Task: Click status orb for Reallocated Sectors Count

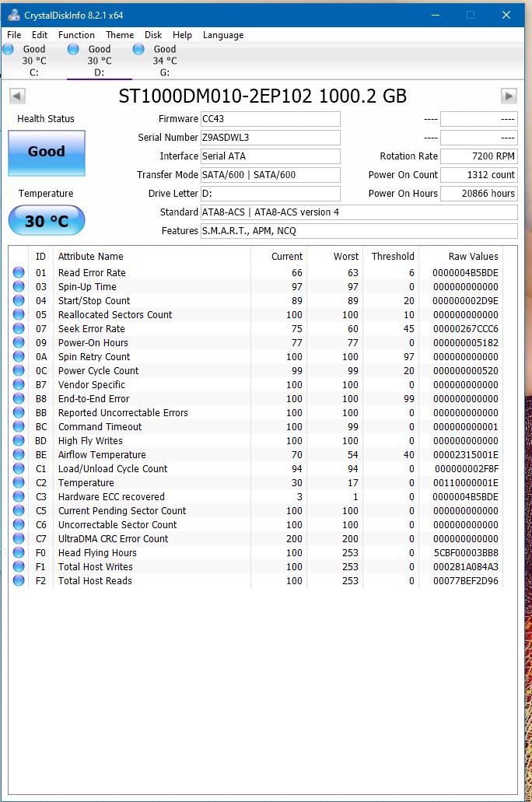Action: click(x=19, y=314)
